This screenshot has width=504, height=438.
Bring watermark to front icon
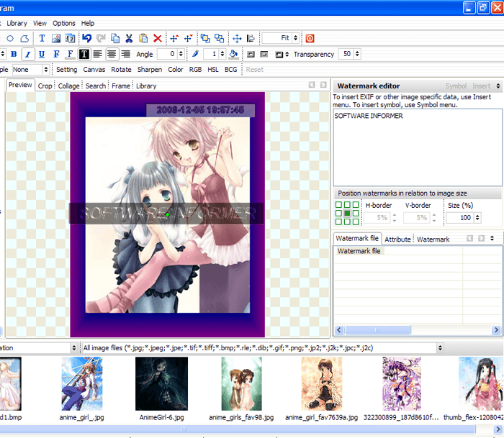tap(205, 39)
